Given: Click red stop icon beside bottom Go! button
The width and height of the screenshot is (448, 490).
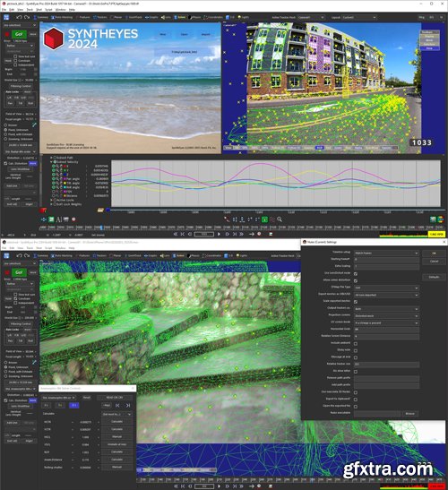Looking at the screenshot, I should [7, 272].
